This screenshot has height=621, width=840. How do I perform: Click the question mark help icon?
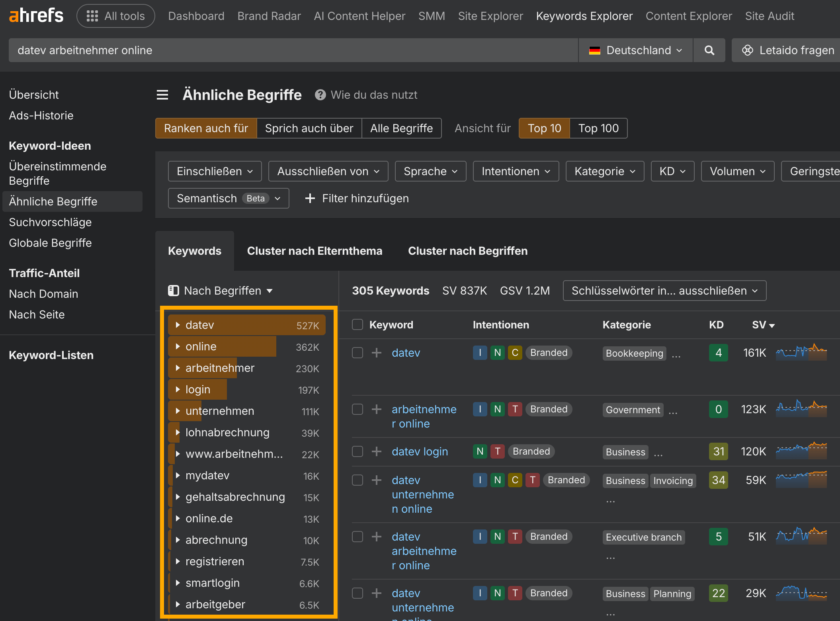point(320,95)
